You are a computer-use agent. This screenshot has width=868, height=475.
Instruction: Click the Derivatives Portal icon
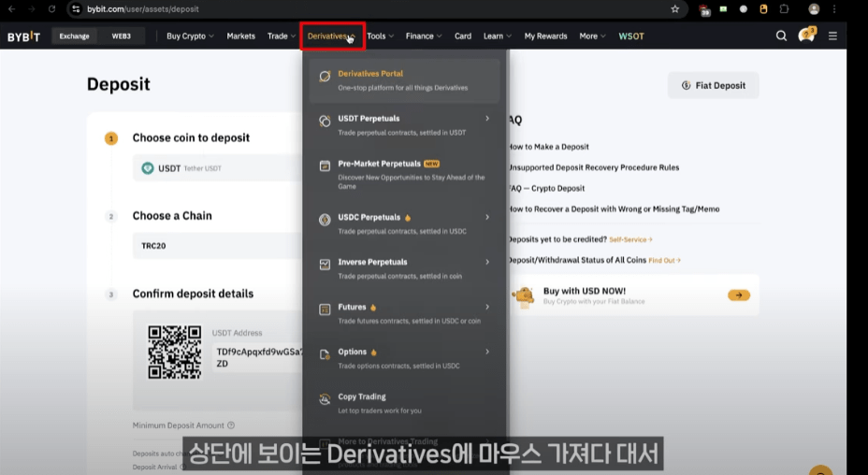pos(325,77)
